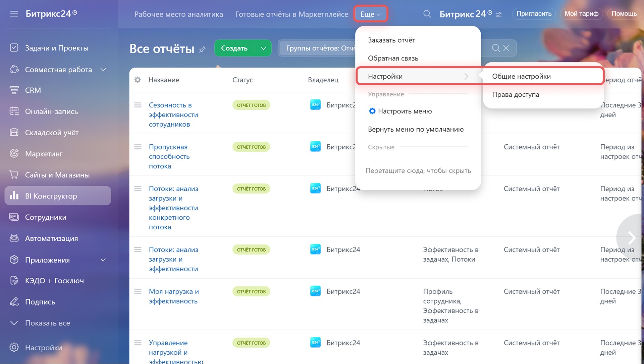Click drag handle of Сезонность row
The width and height of the screenshot is (644, 364).
138,105
